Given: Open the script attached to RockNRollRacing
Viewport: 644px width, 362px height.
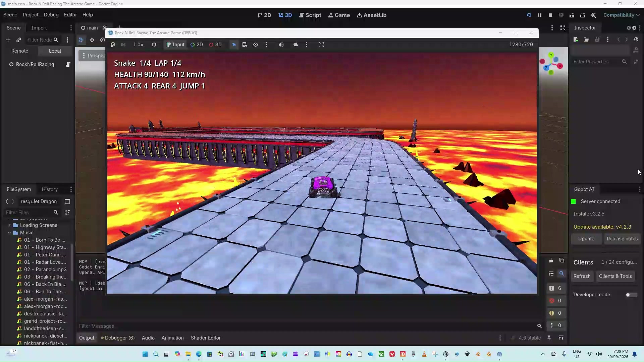Looking at the screenshot, I should pos(68,64).
